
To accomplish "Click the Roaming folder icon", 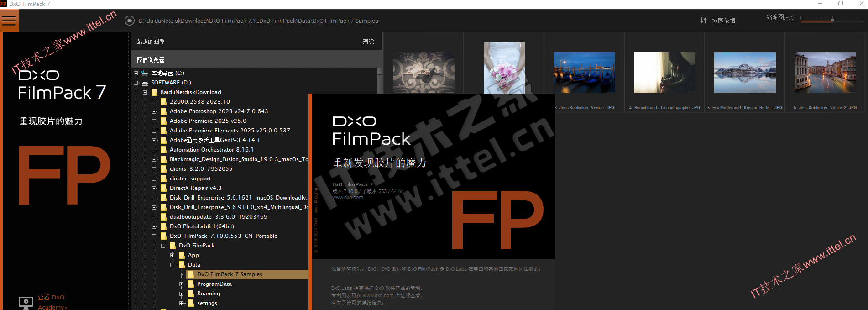I will (x=191, y=294).
